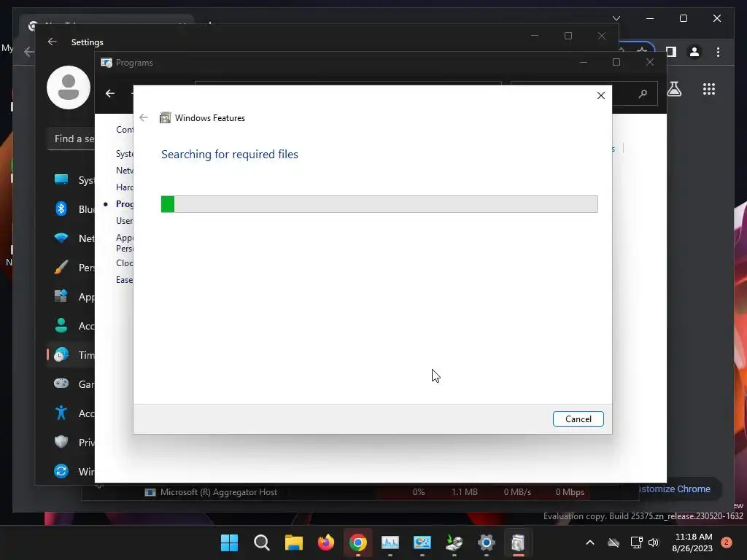Select Gaming controller icon in Settings

point(61,384)
